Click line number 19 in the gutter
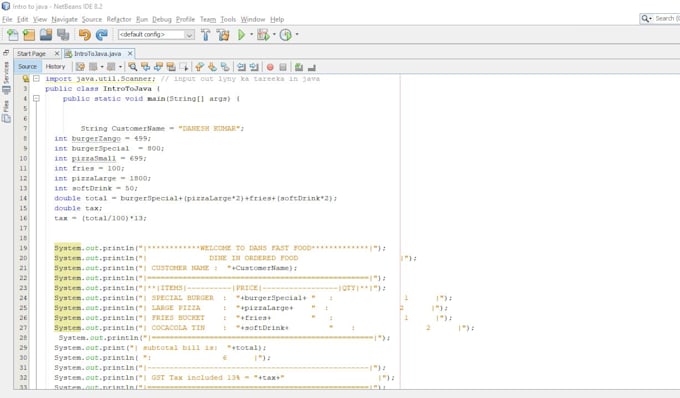The width and height of the screenshot is (680, 398). click(x=23, y=248)
